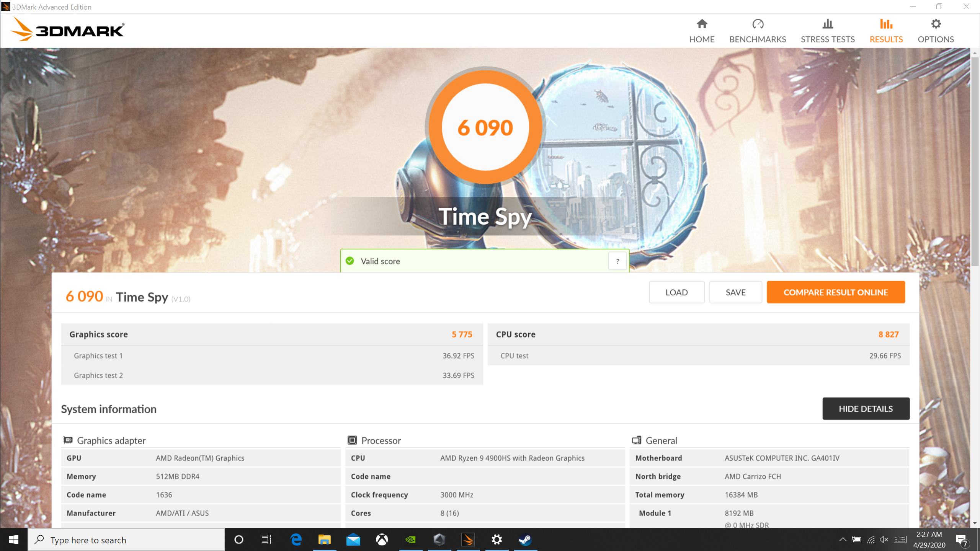This screenshot has height=551, width=980.
Task: Open Armoury Crate icon in taskbar
Action: pos(439,540)
